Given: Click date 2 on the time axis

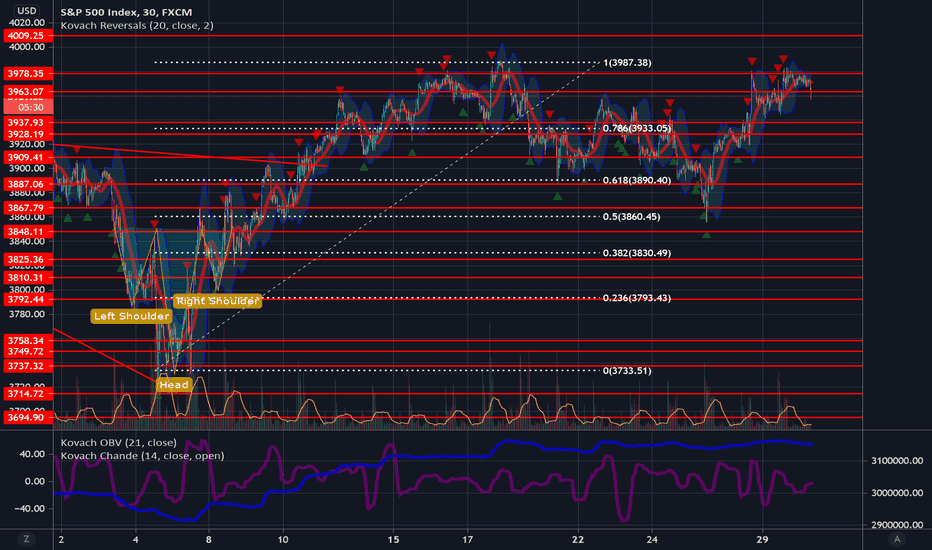Looking at the screenshot, I should (61, 540).
